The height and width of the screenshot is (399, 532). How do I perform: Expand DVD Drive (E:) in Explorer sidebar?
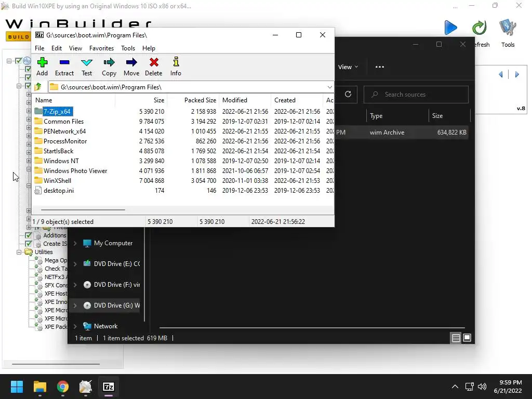pyautogui.click(x=75, y=264)
